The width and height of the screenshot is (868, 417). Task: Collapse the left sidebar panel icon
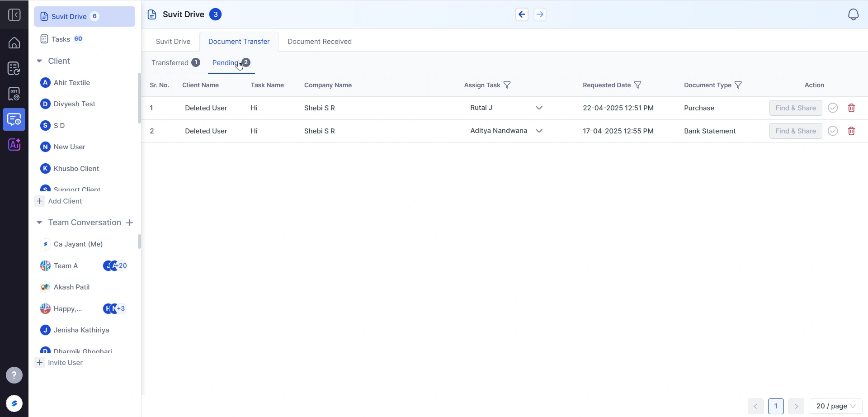tap(14, 15)
